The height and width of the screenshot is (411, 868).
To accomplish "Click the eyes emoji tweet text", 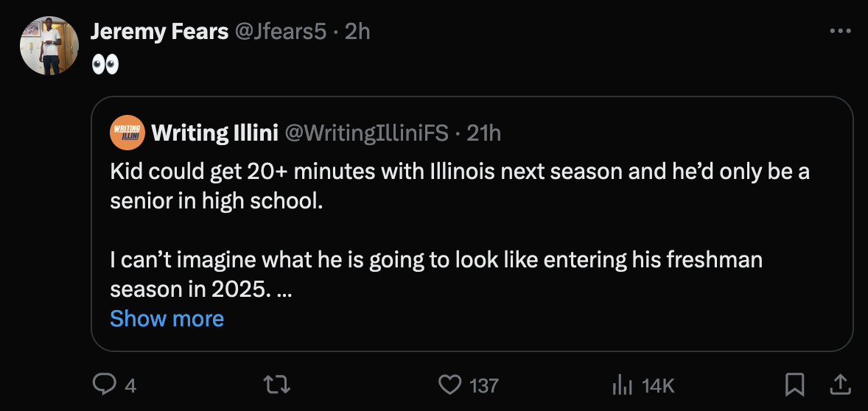I will point(105,65).
